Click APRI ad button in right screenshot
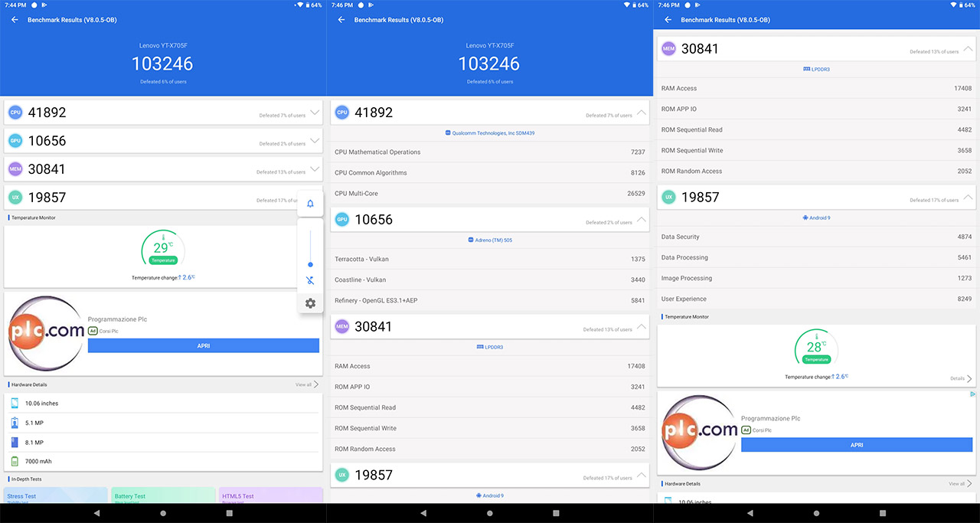The height and width of the screenshot is (523, 980). 857,445
